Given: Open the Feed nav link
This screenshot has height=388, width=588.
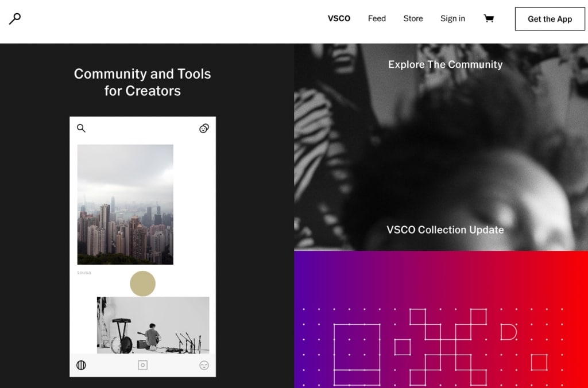Looking at the screenshot, I should (377, 18).
